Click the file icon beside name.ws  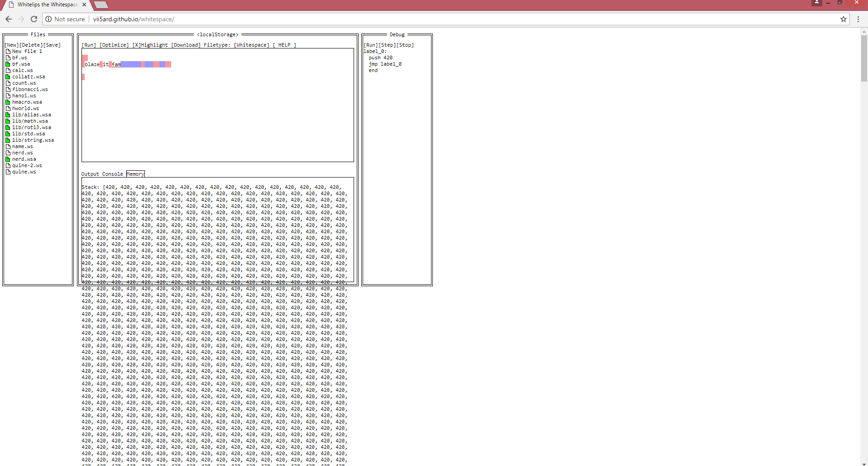(8, 146)
